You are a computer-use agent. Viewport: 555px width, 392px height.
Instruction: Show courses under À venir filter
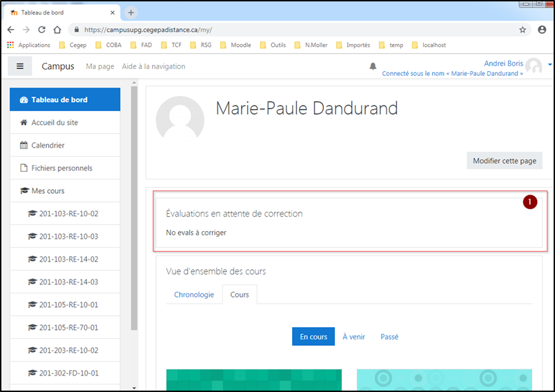[x=353, y=337]
